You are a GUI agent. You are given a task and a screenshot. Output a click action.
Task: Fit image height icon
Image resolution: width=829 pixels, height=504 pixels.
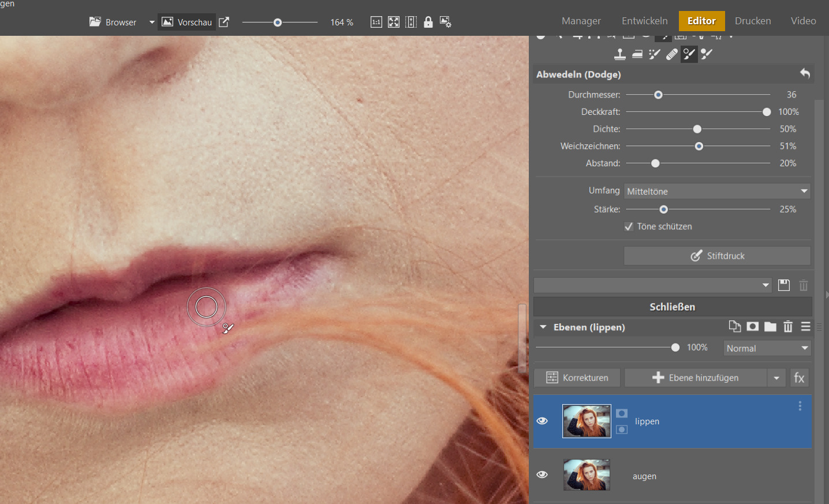(411, 22)
